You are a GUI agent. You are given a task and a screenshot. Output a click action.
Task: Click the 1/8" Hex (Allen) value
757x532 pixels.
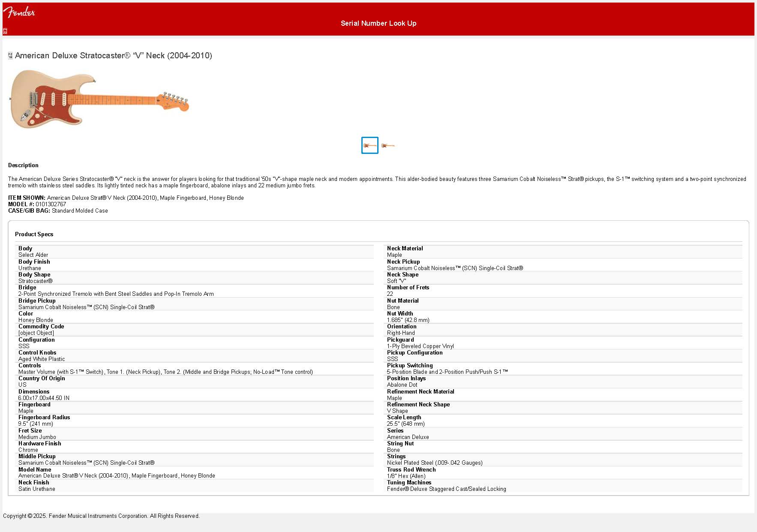[x=406, y=476]
